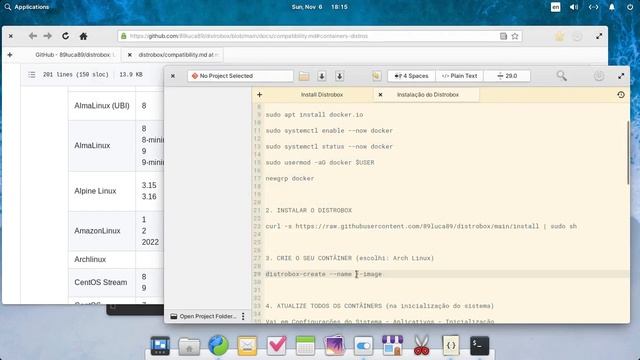
Task: Click the sudo apt install docker.io line
Action: click(x=314, y=115)
